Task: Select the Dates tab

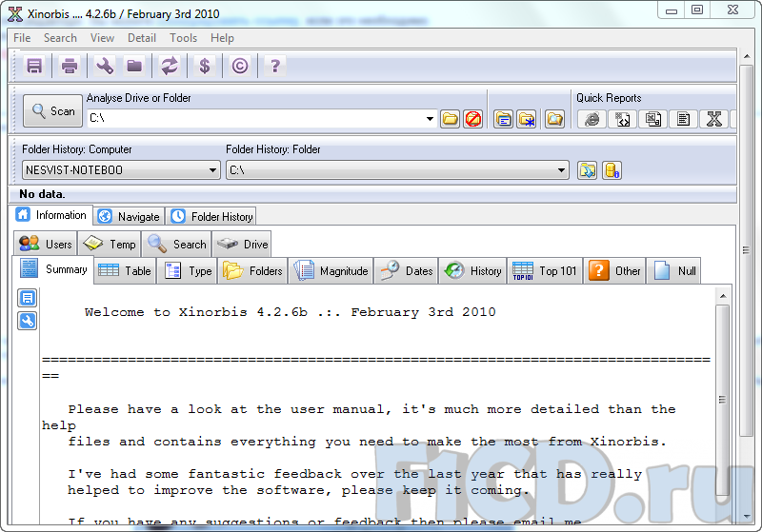Action: click(x=406, y=271)
